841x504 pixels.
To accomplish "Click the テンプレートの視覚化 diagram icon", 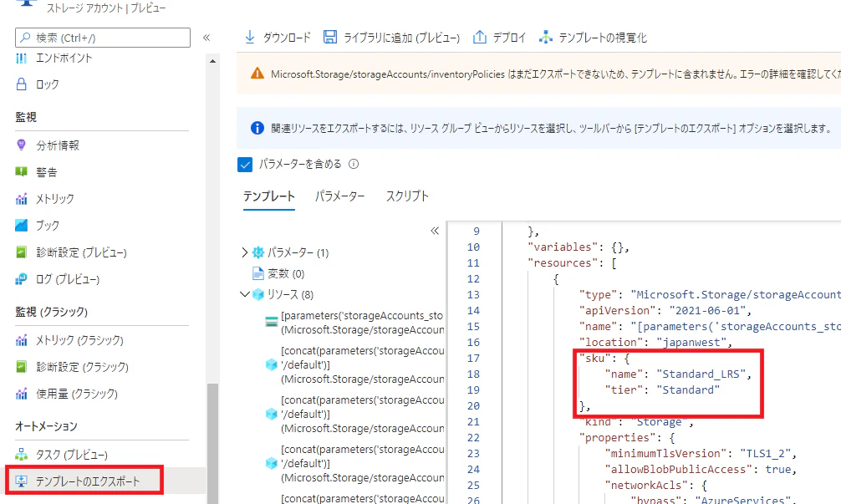I will [x=546, y=37].
